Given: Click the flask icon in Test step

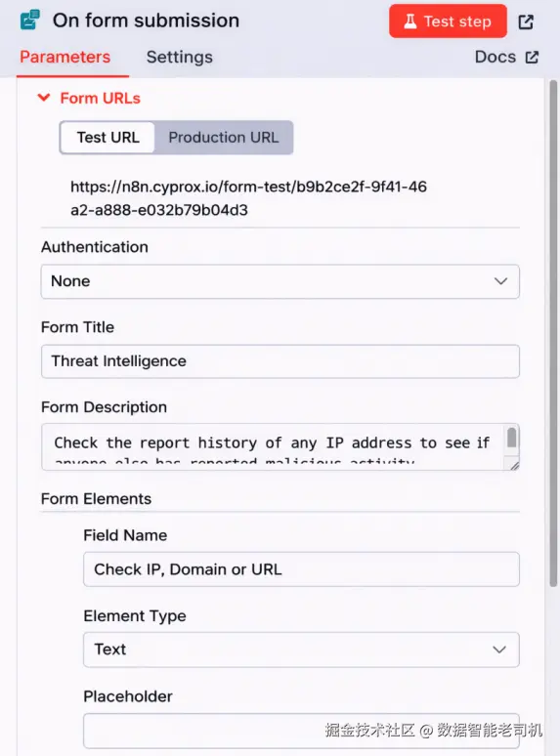Looking at the screenshot, I should [x=410, y=21].
